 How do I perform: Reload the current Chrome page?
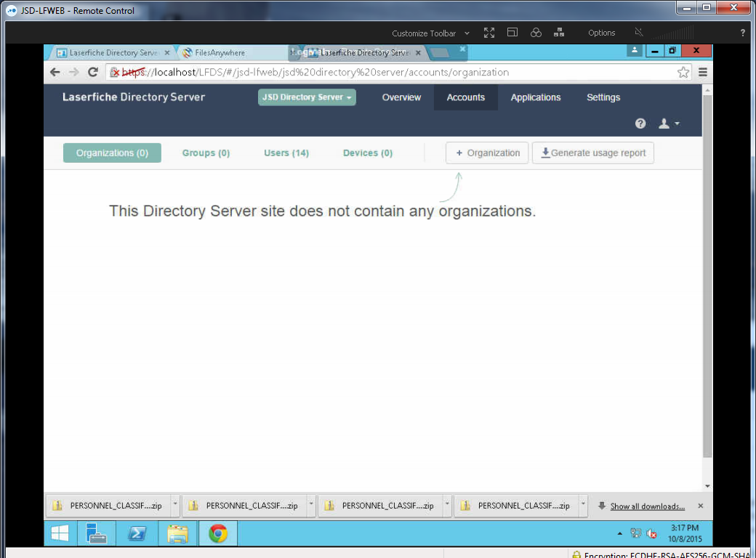93,72
